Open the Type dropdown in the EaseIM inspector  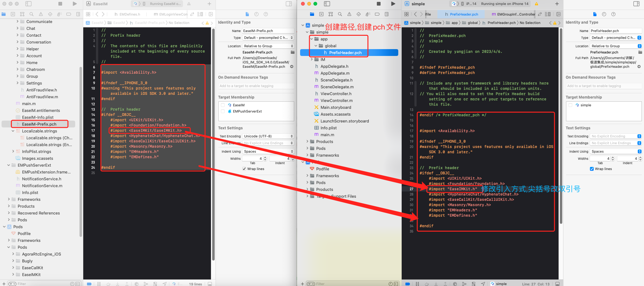point(268,38)
